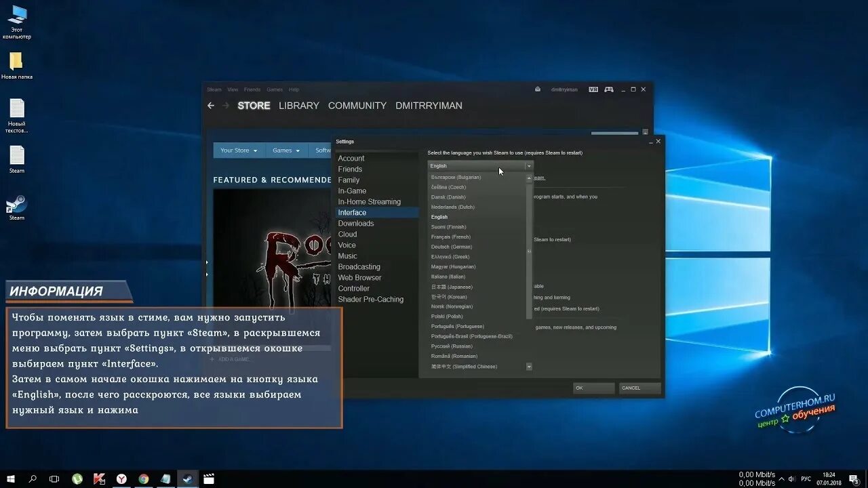
Task: Open uTorrent from the taskbar
Action: pyautogui.click(x=77, y=479)
